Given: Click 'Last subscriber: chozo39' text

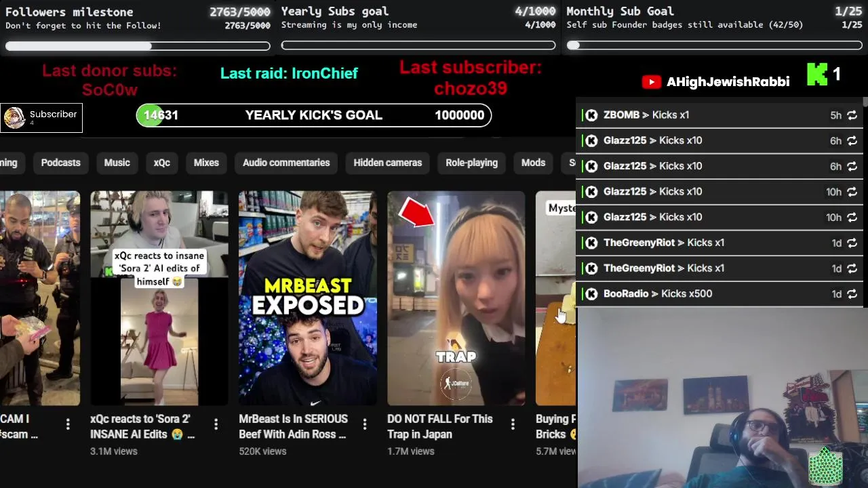Looking at the screenshot, I should pyautogui.click(x=471, y=78).
